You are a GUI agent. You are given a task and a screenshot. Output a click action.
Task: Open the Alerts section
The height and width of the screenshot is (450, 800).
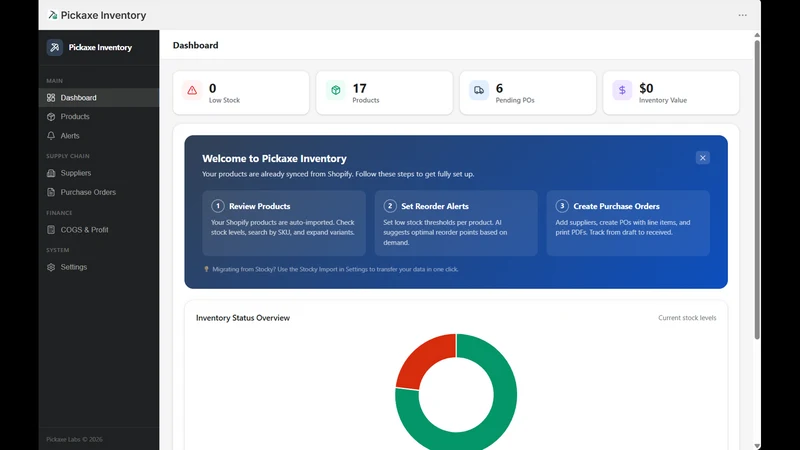click(x=99, y=136)
